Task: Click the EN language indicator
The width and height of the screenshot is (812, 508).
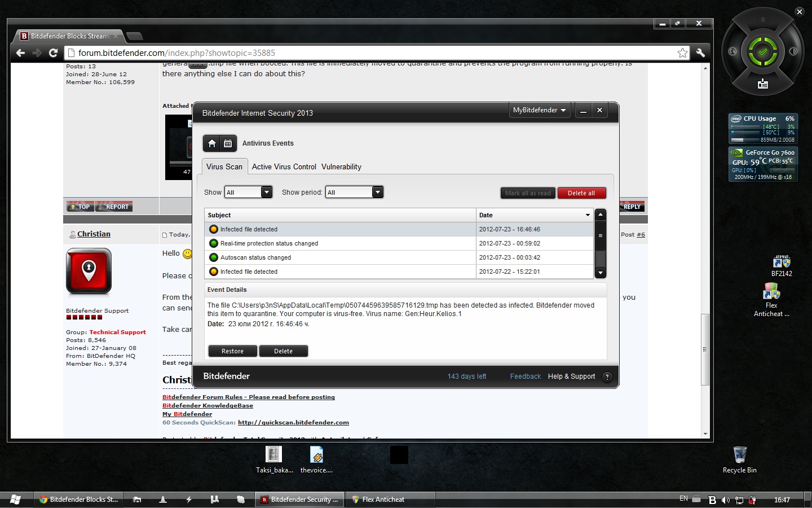Action: 683,499
